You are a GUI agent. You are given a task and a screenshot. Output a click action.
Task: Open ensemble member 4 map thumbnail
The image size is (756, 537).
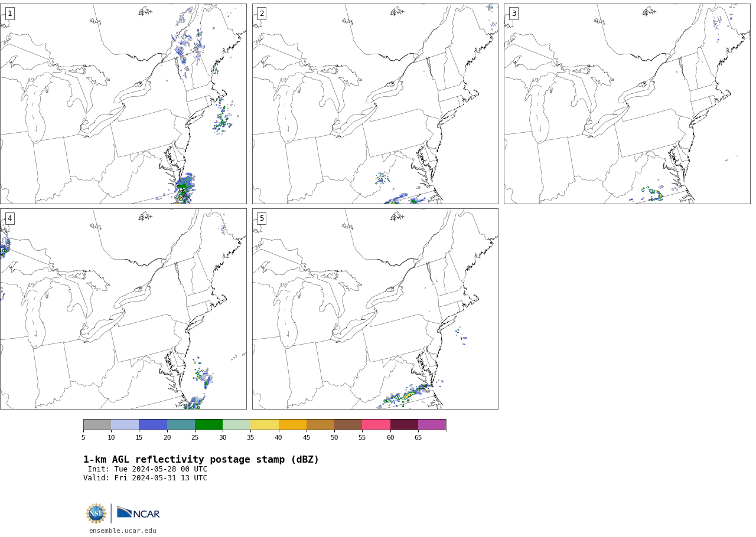pos(123,309)
